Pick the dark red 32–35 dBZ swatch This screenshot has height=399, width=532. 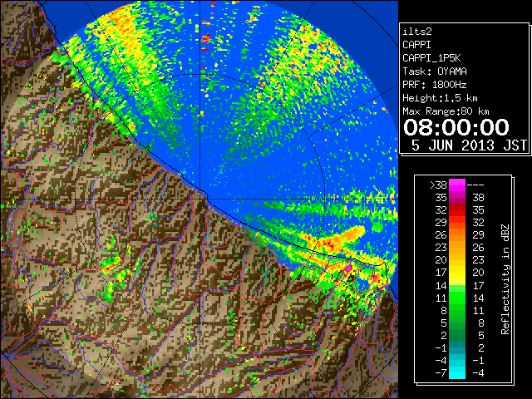click(x=457, y=210)
